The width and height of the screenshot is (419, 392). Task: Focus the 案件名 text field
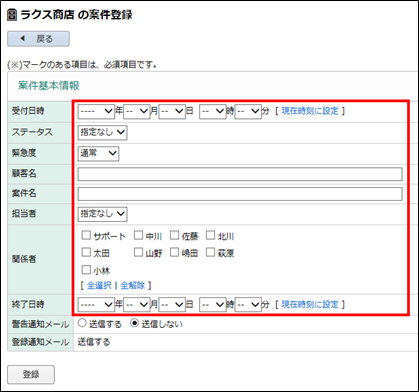pos(240,194)
